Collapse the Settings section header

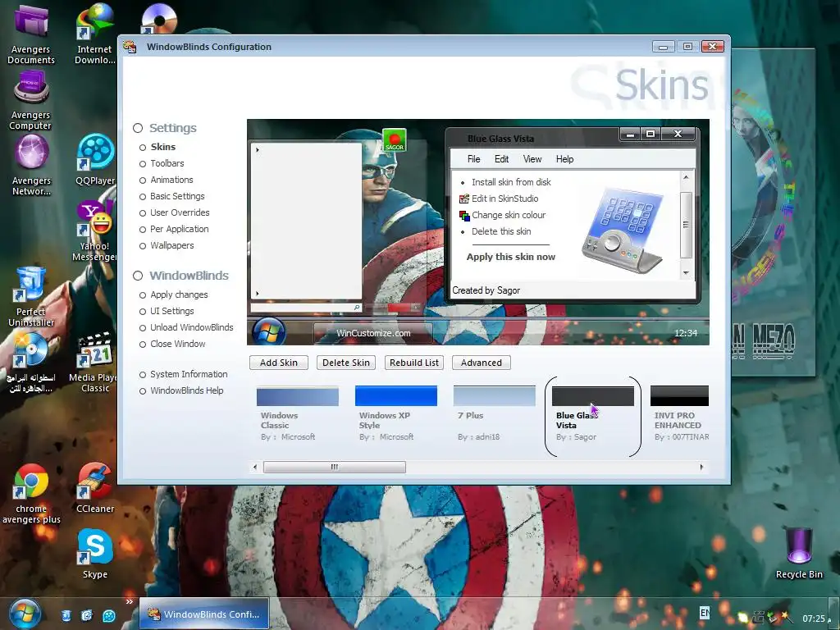pyautogui.click(x=138, y=128)
